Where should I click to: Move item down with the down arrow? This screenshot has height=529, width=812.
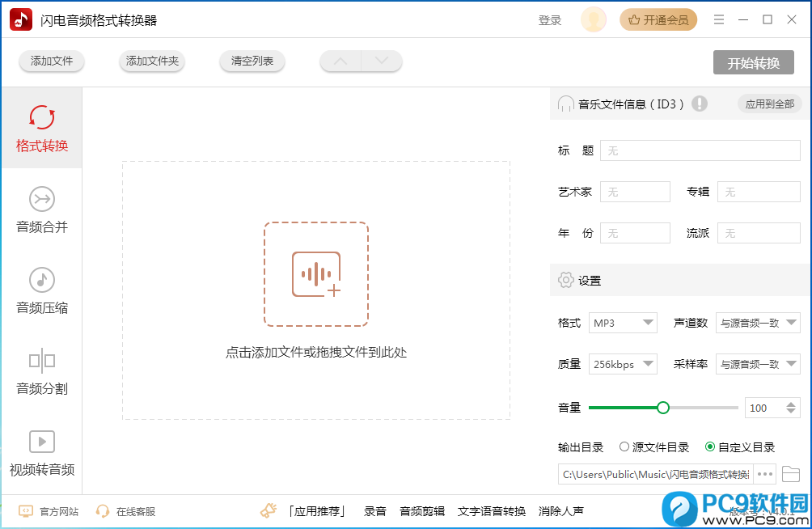coord(382,61)
